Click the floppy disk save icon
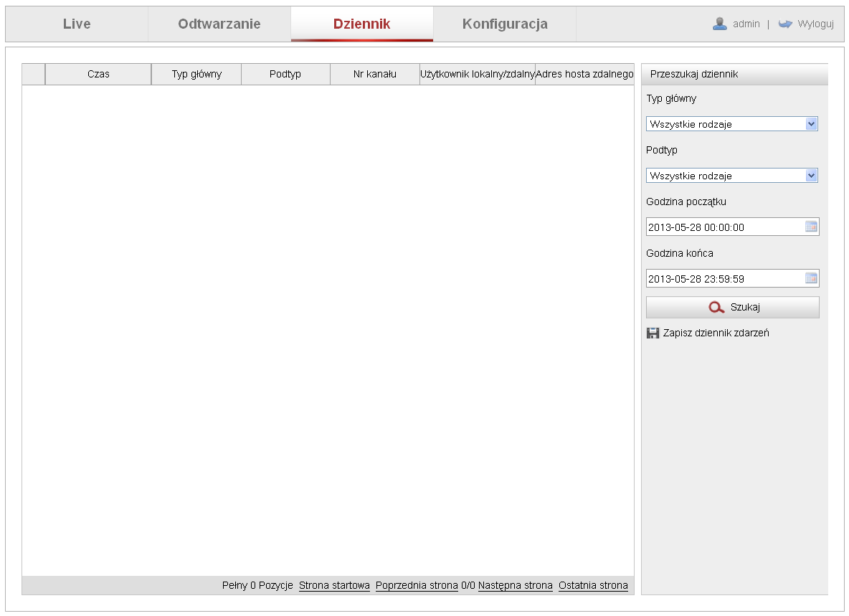This screenshot has width=849, height=616. click(x=653, y=333)
